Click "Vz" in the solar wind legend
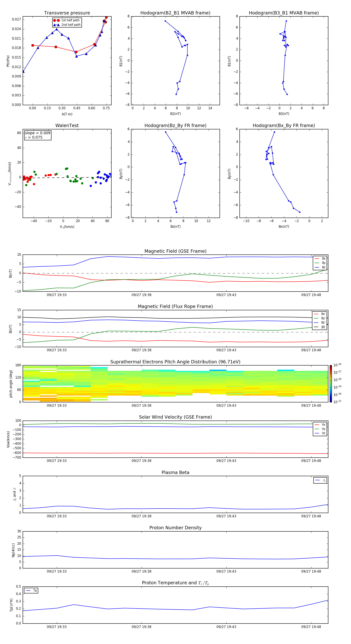The height and width of the screenshot is (644, 351). click(x=324, y=433)
